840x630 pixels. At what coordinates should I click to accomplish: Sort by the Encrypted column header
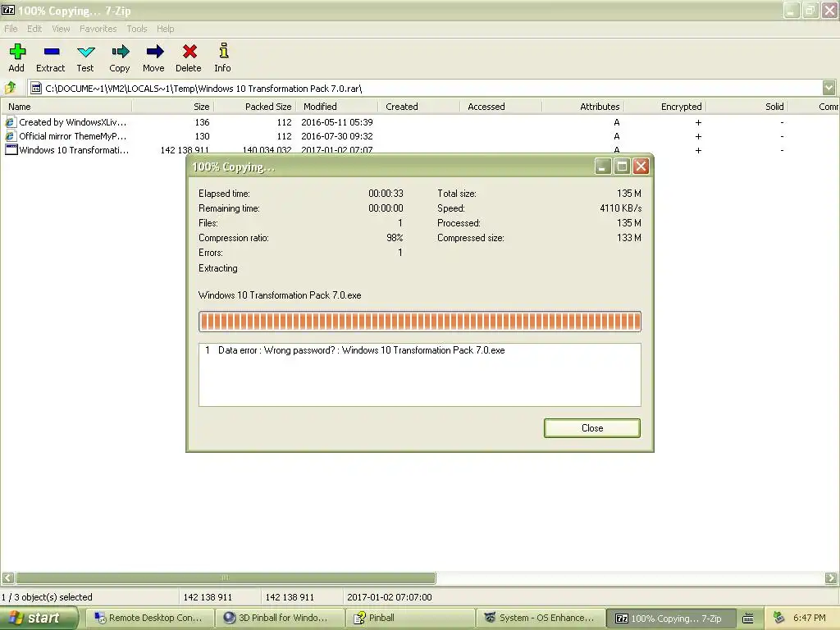point(664,107)
